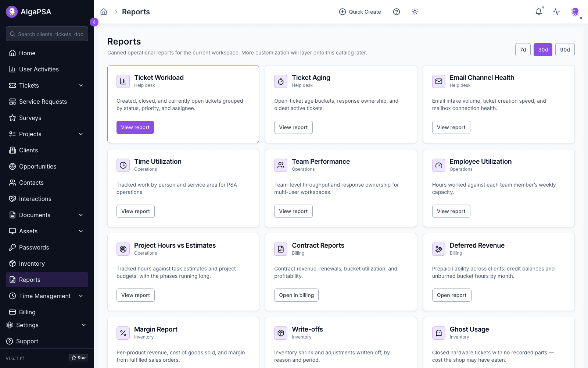Select the 30d time range
The width and height of the screenshot is (588, 368).
click(x=543, y=50)
